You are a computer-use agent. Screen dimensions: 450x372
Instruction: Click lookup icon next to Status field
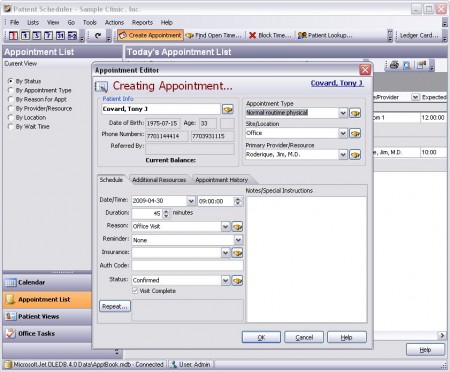(x=237, y=281)
